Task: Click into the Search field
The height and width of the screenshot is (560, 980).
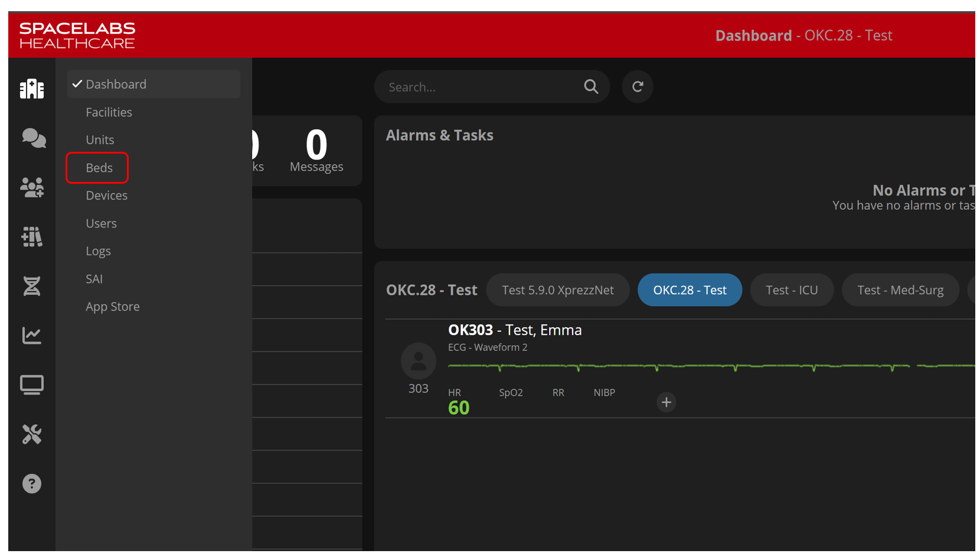Action: (492, 87)
